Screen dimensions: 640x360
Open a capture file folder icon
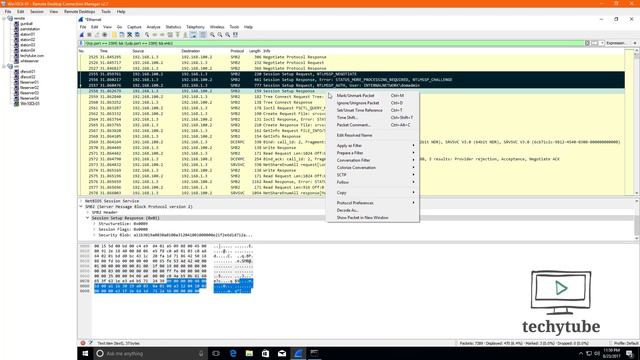click(x=114, y=35)
